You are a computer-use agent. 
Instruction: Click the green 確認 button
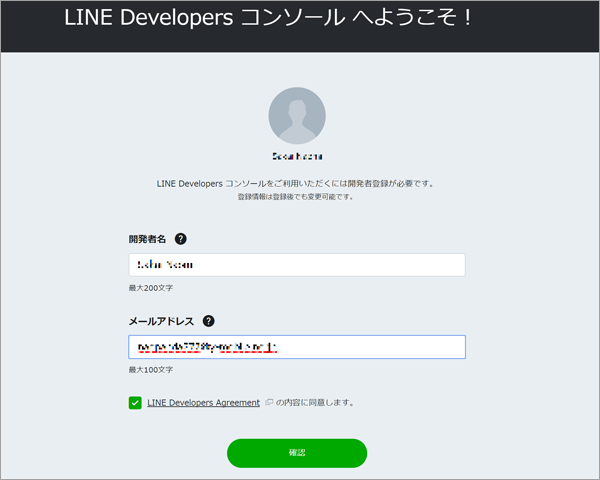[x=297, y=453]
